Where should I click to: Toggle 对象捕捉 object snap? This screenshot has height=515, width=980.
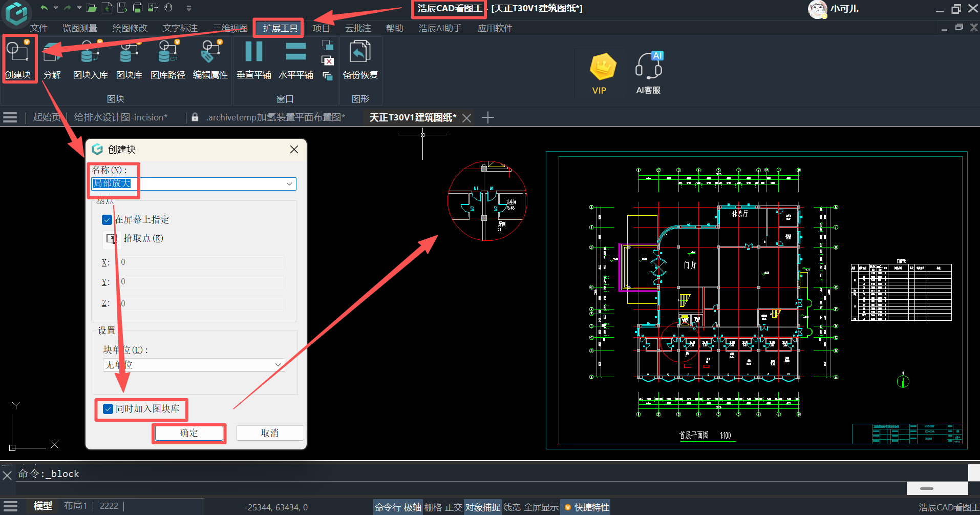pos(483,507)
